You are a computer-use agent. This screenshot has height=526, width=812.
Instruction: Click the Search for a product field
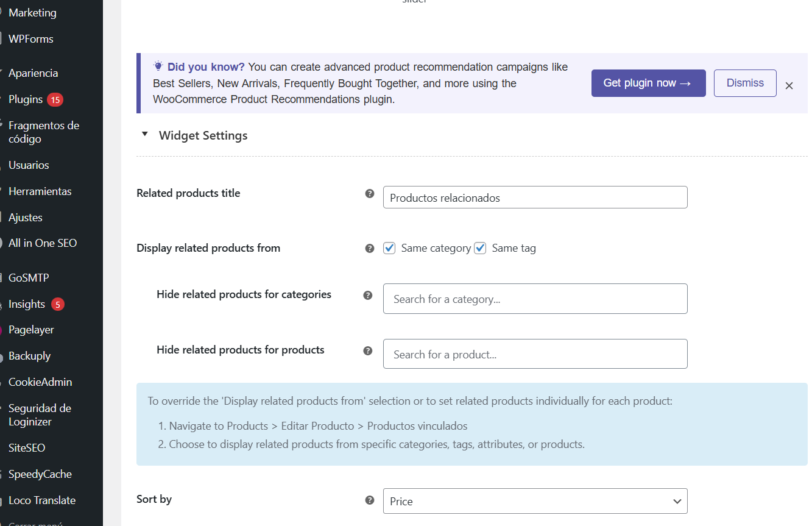pos(535,354)
